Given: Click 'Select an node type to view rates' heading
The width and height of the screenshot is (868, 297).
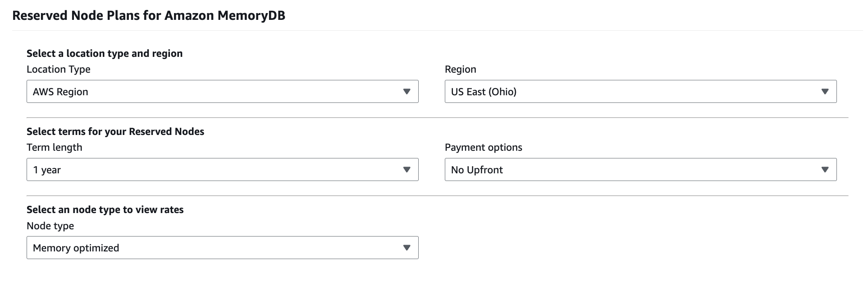Looking at the screenshot, I should pyautogui.click(x=105, y=210).
